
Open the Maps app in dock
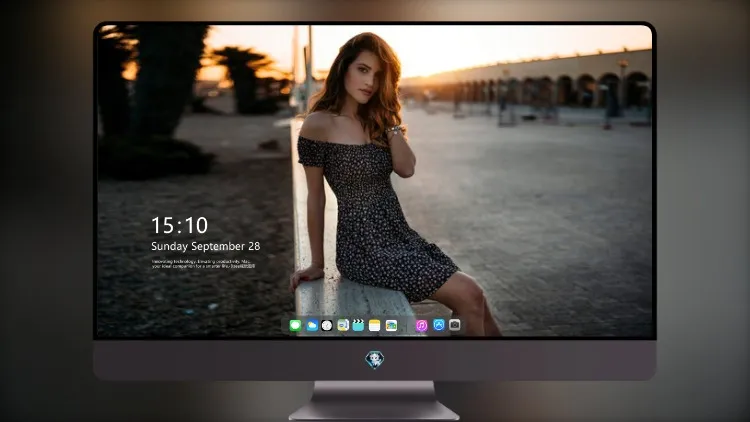pyautogui.click(x=343, y=326)
